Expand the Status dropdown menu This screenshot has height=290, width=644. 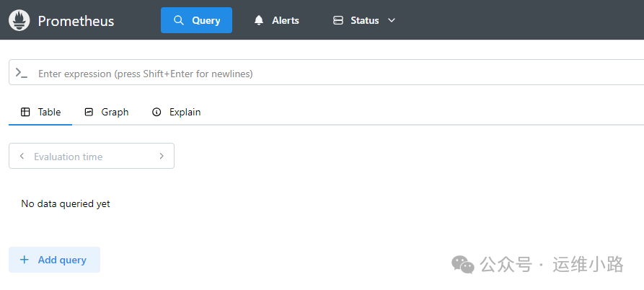coord(364,20)
